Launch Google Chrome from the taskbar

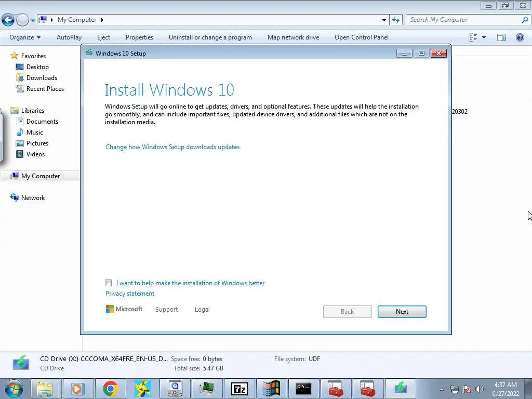pos(110,389)
